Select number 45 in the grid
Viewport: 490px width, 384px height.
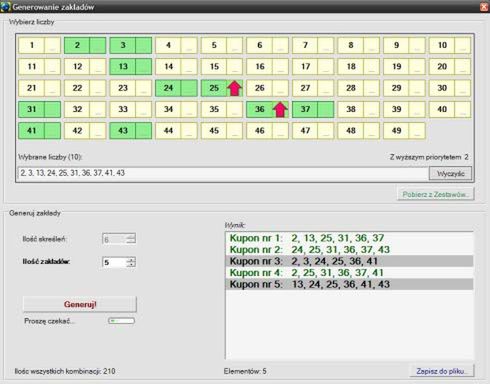click(x=214, y=131)
